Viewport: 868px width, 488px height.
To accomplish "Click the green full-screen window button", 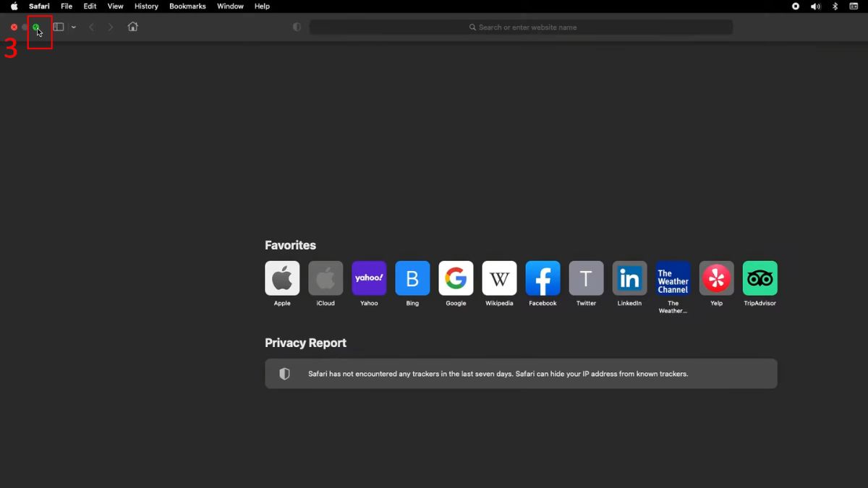I will click(35, 27).
